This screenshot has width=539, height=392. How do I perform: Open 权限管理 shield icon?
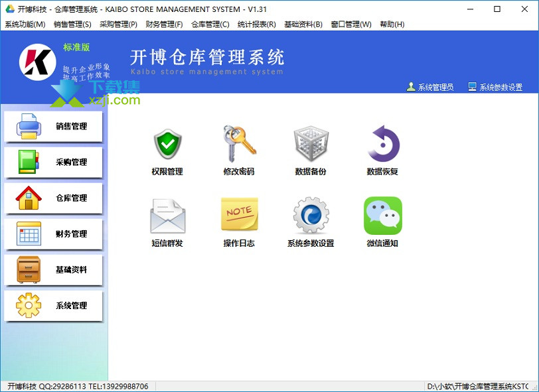coord(167,145)
